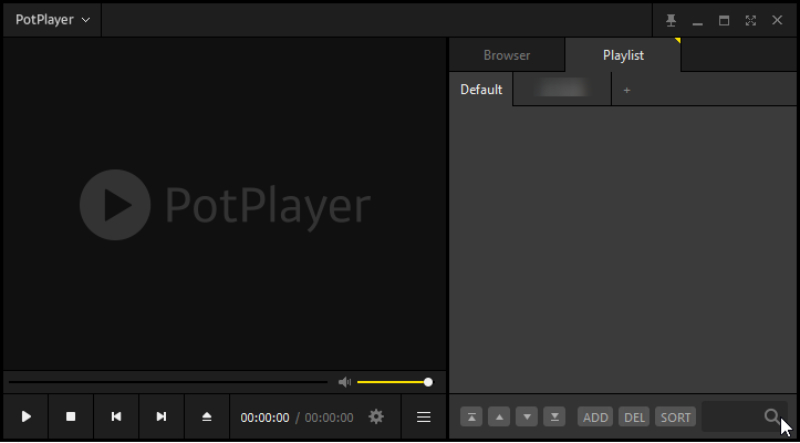Viewport: 800px width, 443px height.
Task: Adjust the yellow volume slider
Action: [394, 382]
